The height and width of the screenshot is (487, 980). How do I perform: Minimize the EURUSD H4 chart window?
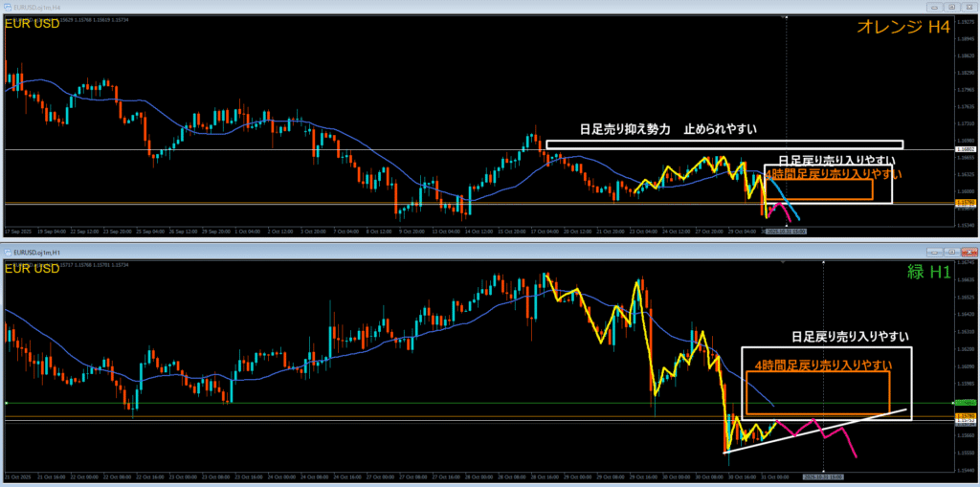coord(936,8)
